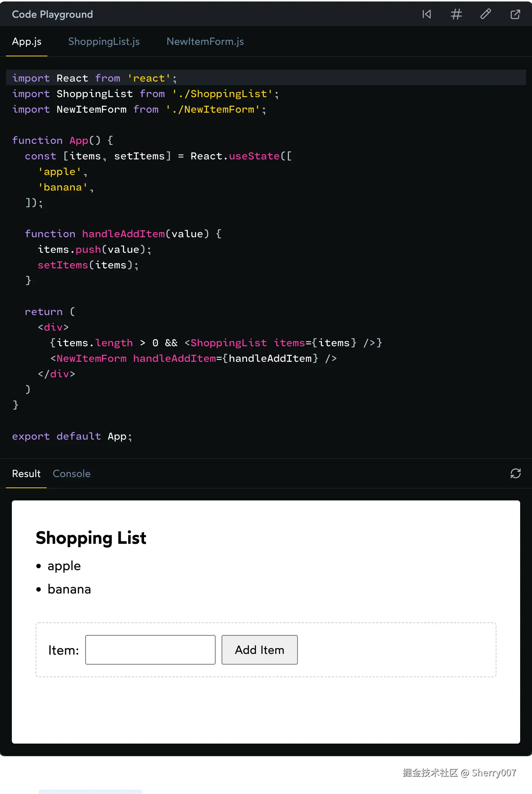This screenshot has height=794, width=532.
Task: Click the Code Playground title
Action: pyautogui.click(x=52, y=14)
